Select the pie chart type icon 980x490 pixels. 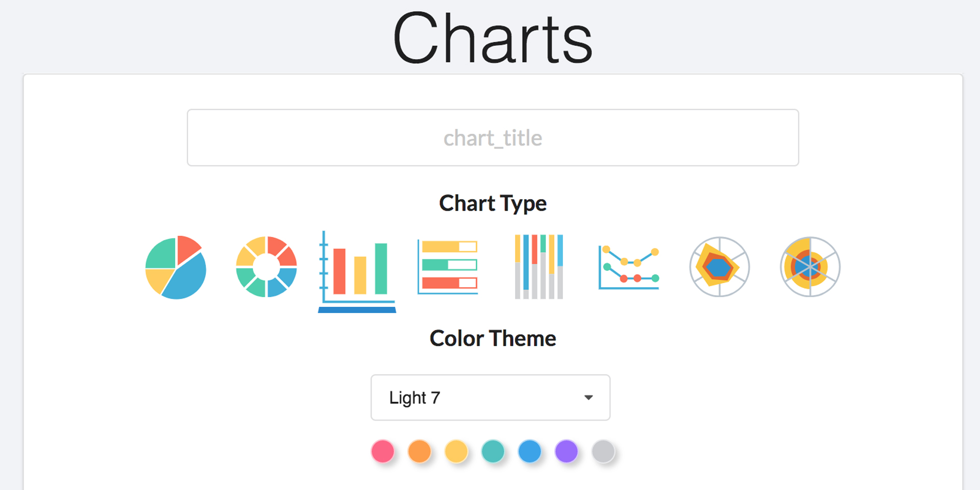tap(176, 267)
